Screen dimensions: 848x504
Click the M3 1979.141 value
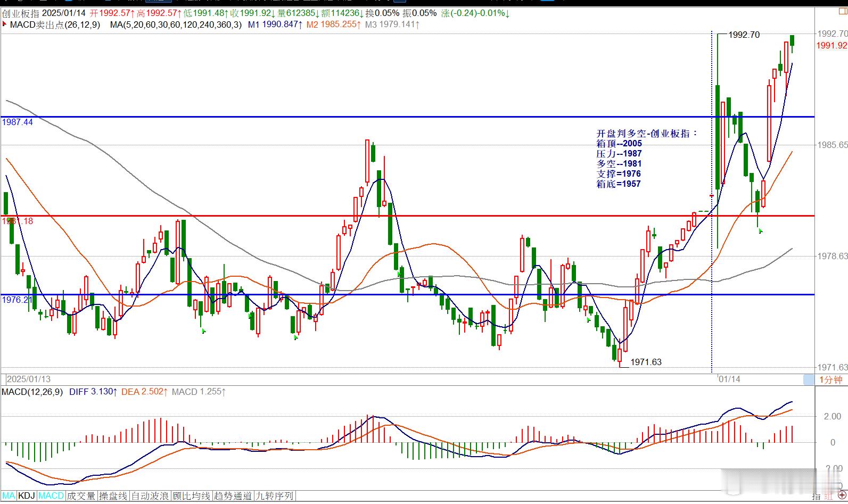392,24
